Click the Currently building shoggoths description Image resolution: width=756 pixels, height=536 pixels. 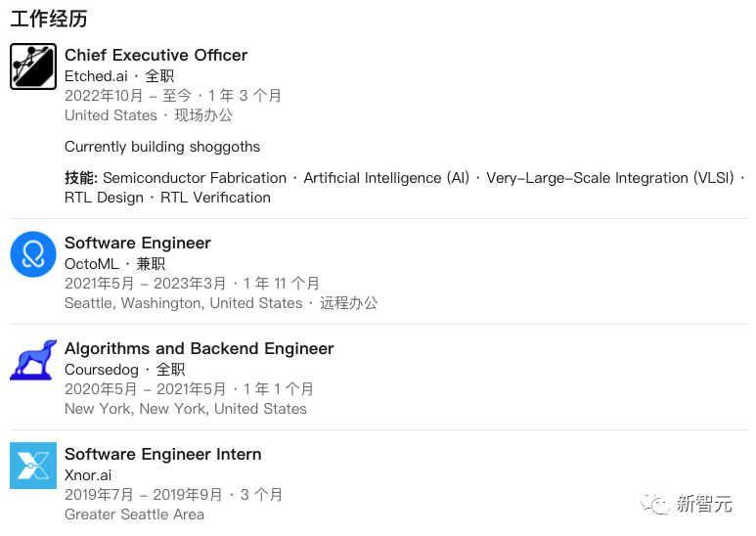tap(162, 147)
